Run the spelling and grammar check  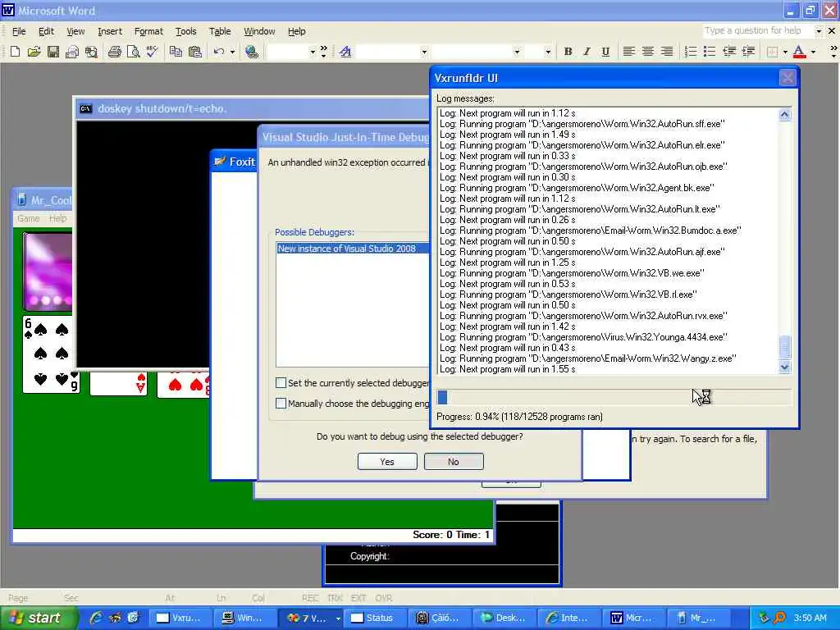click(152, 52)
